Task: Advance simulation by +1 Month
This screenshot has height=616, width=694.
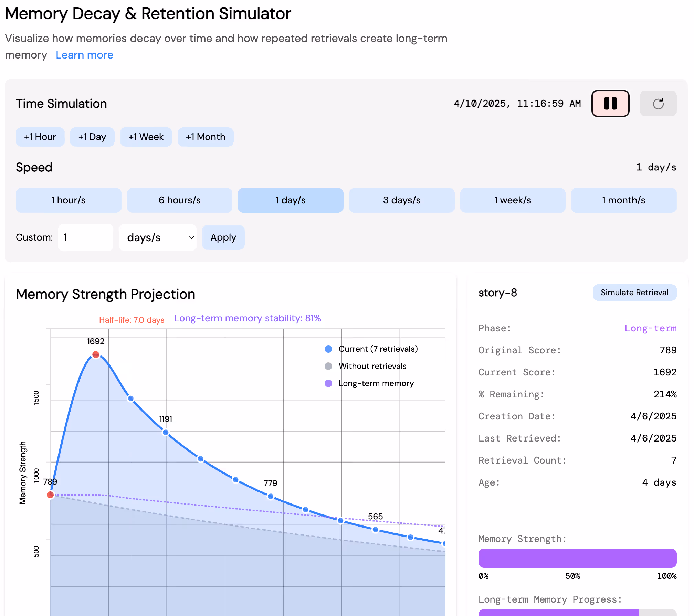Action: pos(206,137)
